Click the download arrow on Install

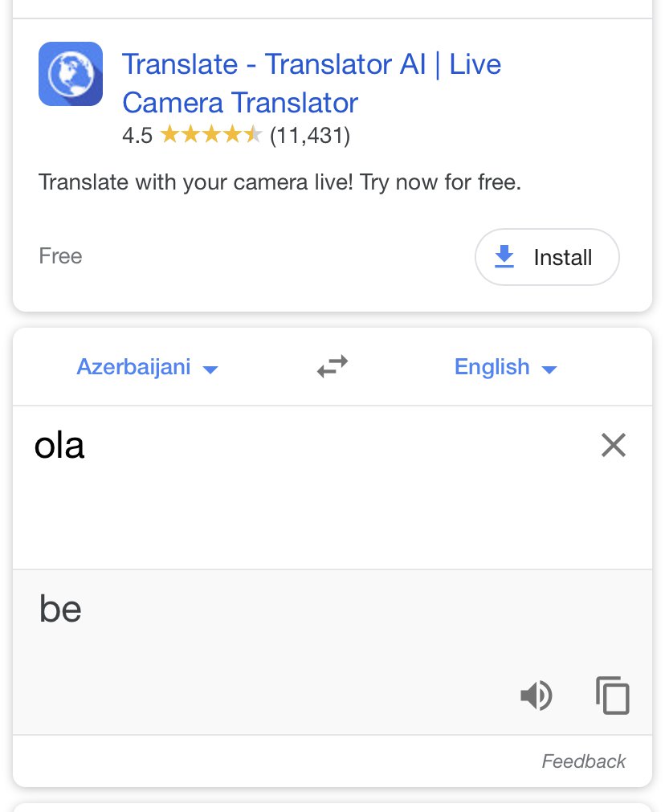pos(504,257)
